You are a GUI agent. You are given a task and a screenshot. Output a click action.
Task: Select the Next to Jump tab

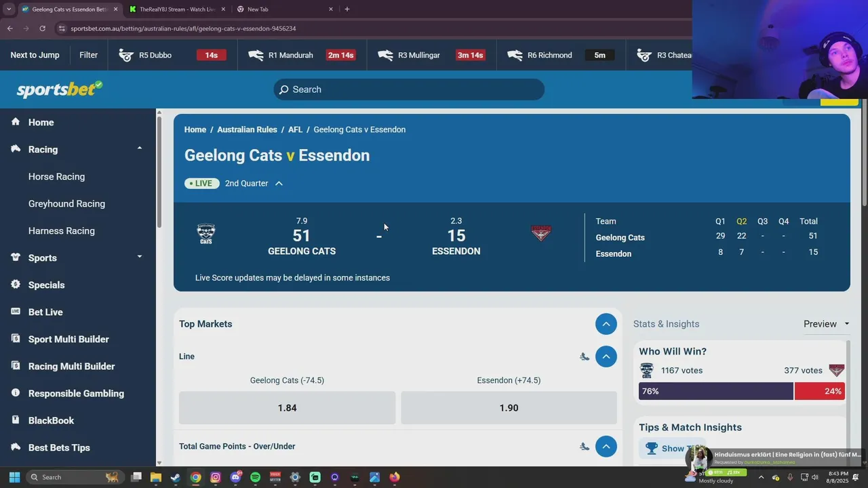point(35,55)
